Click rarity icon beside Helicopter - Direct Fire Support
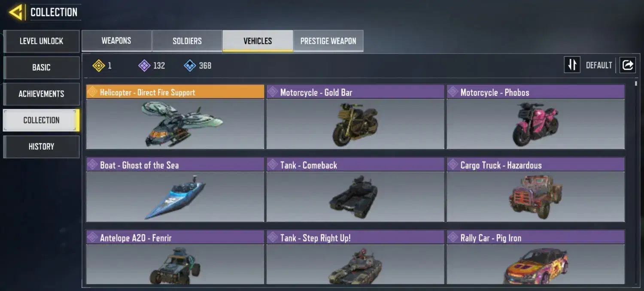The width and height of the screenshot is (644, 291). point(92,92)
